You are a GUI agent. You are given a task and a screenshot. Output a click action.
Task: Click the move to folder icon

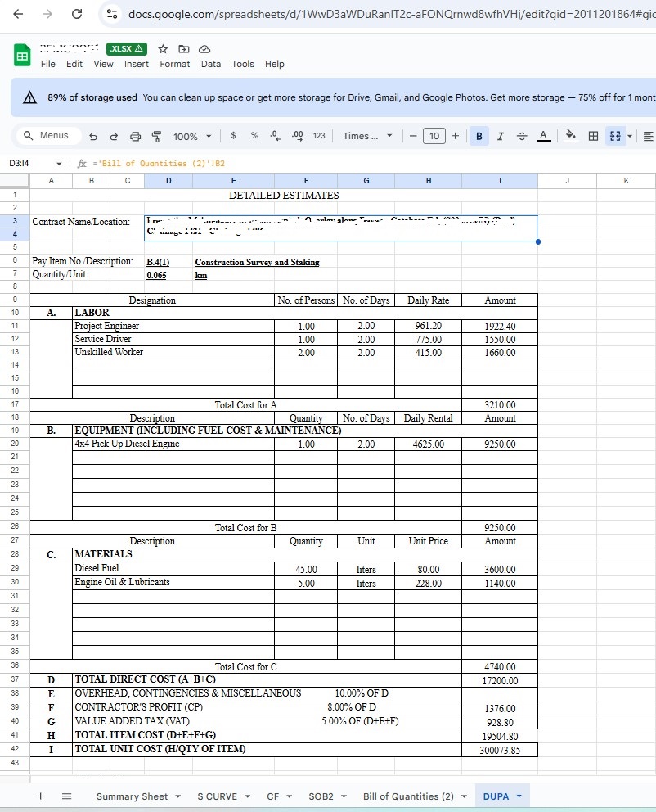click(184, 48)
